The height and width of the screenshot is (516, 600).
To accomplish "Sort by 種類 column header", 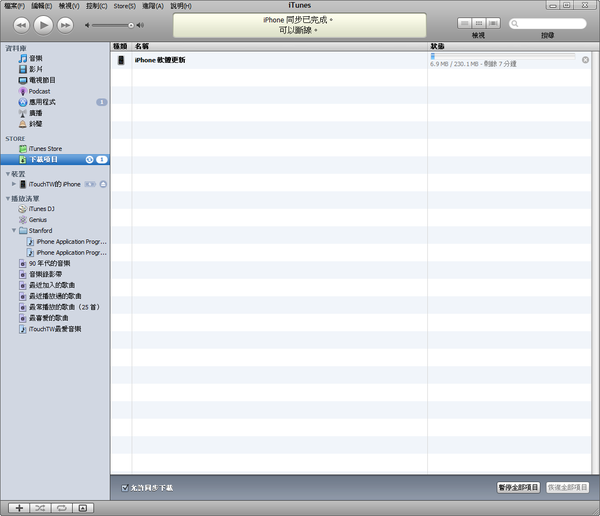I will 121,46.
